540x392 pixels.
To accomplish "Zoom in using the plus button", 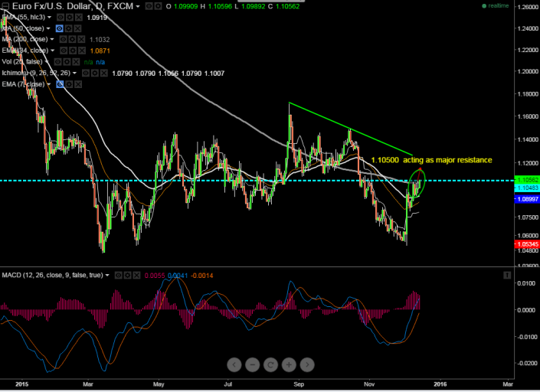I will click(x=289, y=364).
